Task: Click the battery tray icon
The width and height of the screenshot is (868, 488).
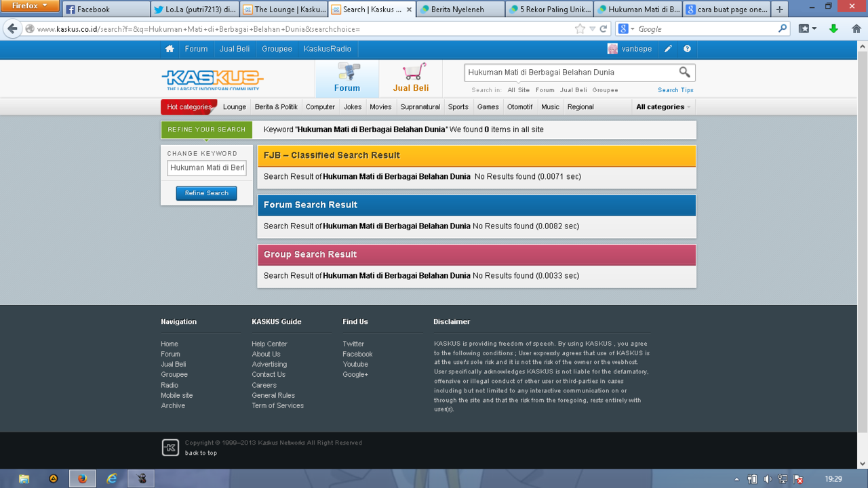Action: click(752, 479)
